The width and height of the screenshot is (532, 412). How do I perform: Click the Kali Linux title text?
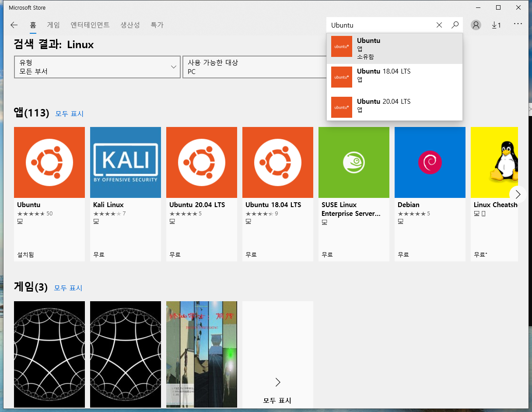(108, 204)
